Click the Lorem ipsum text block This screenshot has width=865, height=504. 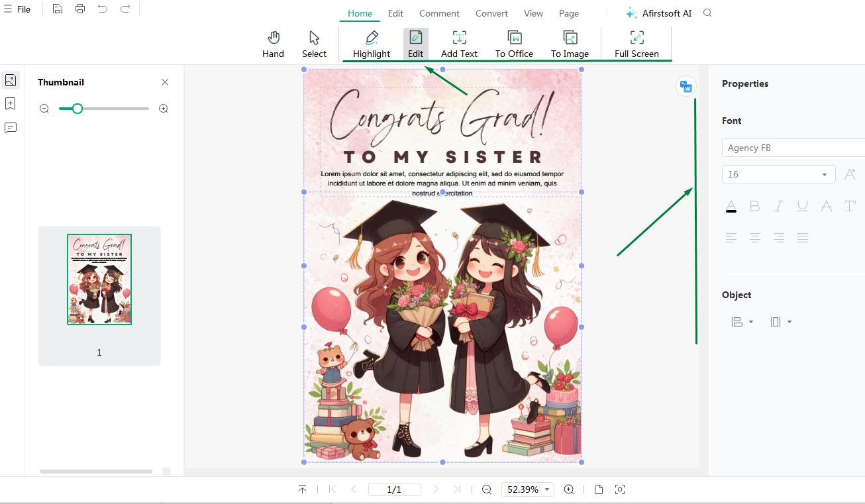[442, 183]
